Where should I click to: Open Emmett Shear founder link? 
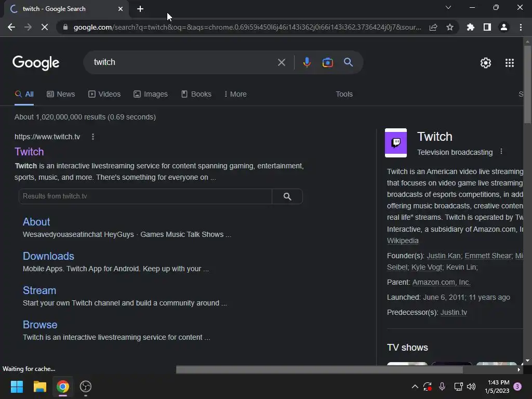tap(488, 256)
